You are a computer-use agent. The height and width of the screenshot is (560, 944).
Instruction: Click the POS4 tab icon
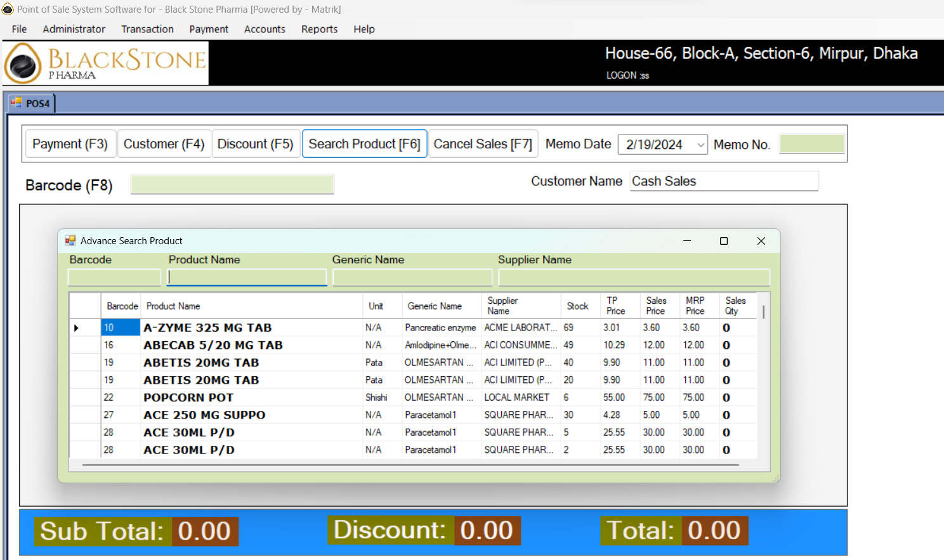coord(16,103)
